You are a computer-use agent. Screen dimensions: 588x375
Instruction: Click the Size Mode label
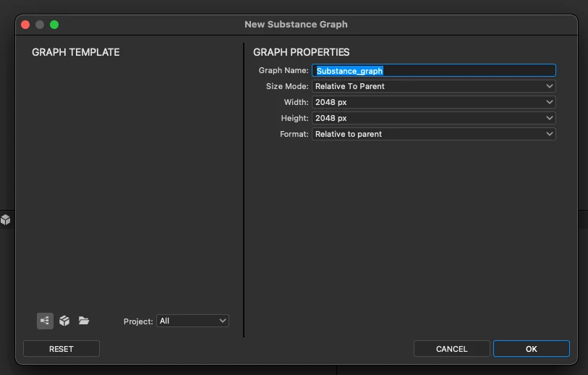(x=287, y=86)
